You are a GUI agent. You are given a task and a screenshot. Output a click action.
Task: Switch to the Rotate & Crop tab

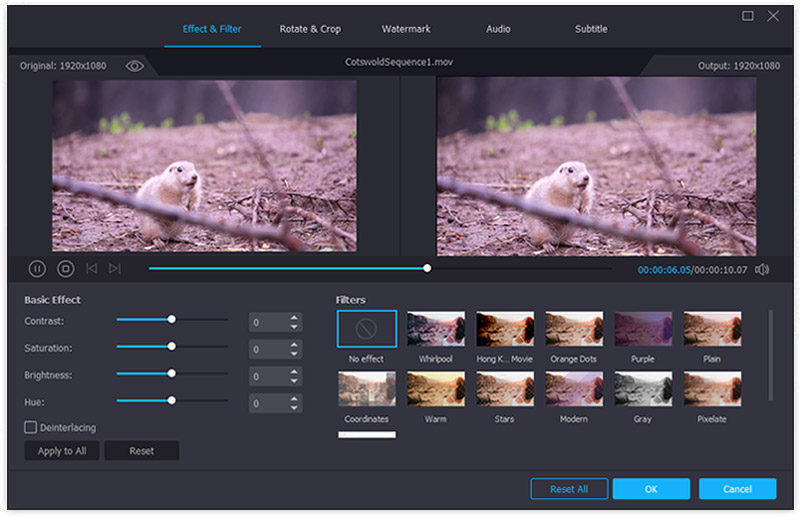coord(310,29)
